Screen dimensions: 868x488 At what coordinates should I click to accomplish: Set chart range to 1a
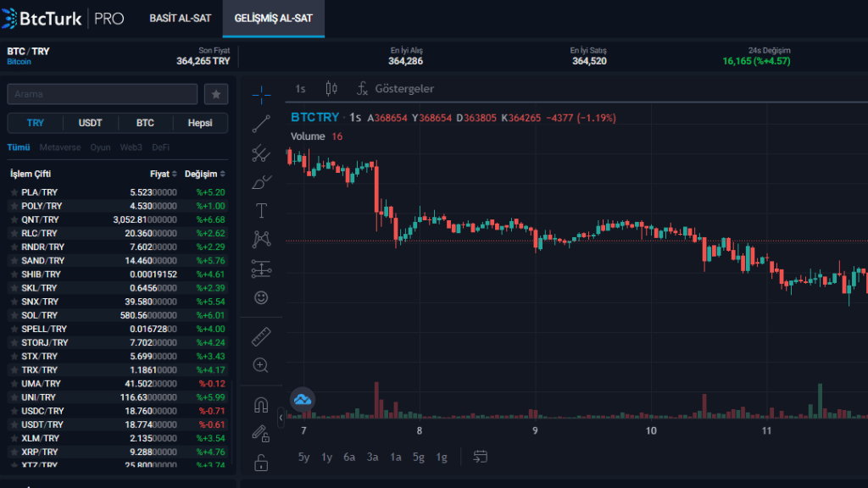(396, 457)
